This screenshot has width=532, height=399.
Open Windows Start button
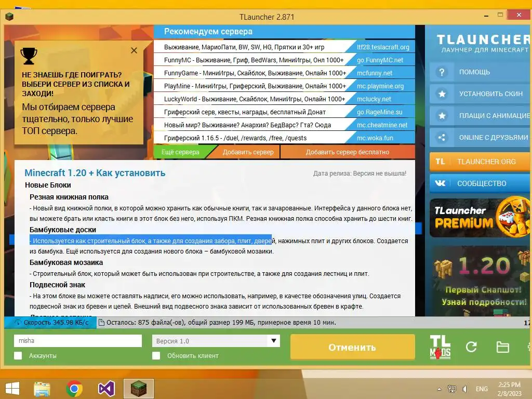[x=12, y=389]
